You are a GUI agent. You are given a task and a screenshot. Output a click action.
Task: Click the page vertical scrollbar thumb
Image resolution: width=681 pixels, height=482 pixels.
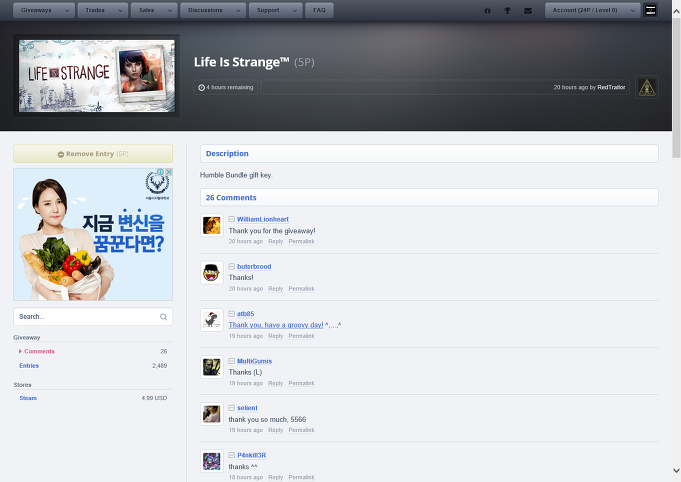click(x=676, y=89)
